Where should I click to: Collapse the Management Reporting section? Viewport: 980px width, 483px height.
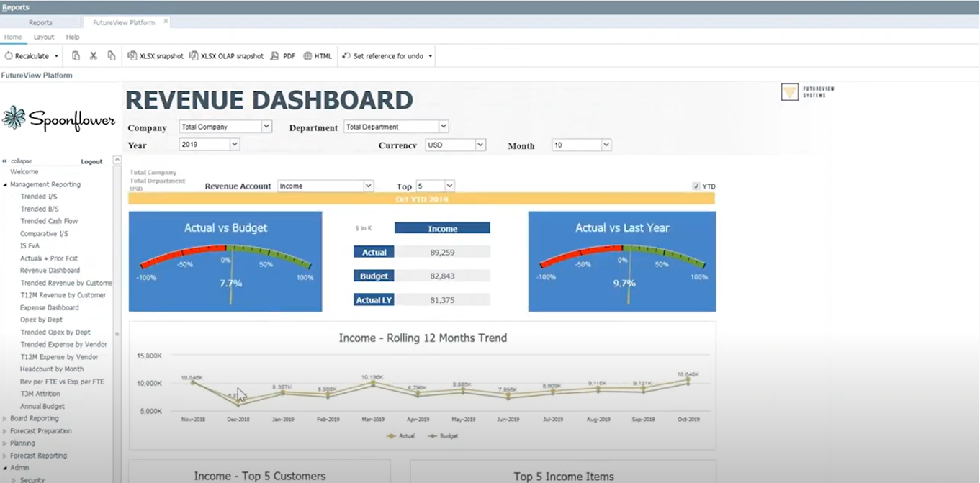coord(5,184)
